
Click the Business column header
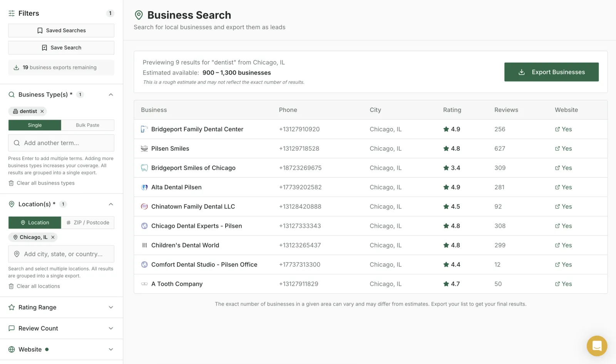tap(154, 110)
